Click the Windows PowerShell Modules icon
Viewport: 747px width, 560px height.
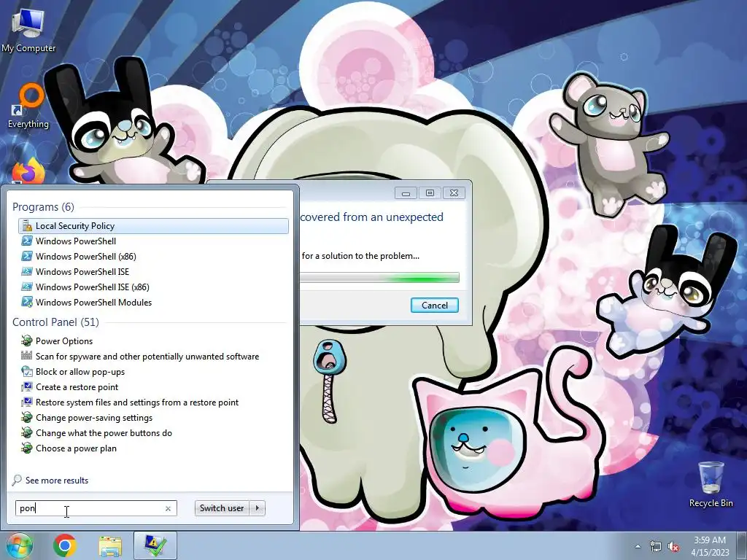point(27,302)
